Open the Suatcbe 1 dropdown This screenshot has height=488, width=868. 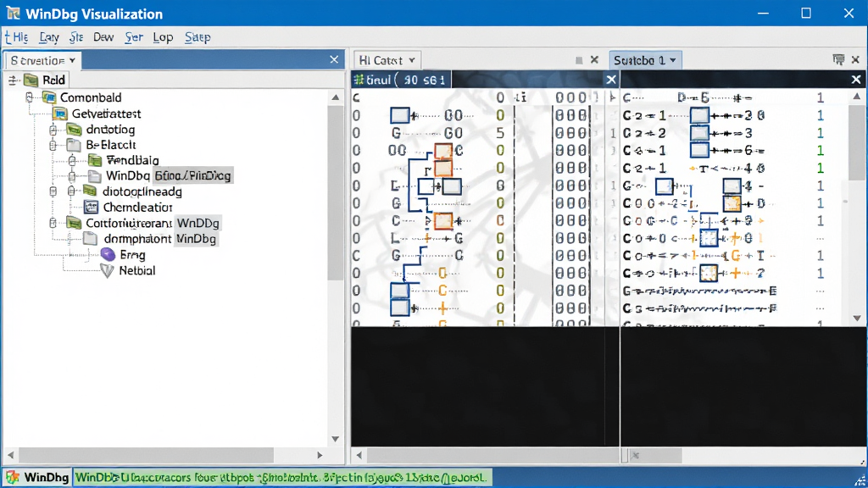673,60
